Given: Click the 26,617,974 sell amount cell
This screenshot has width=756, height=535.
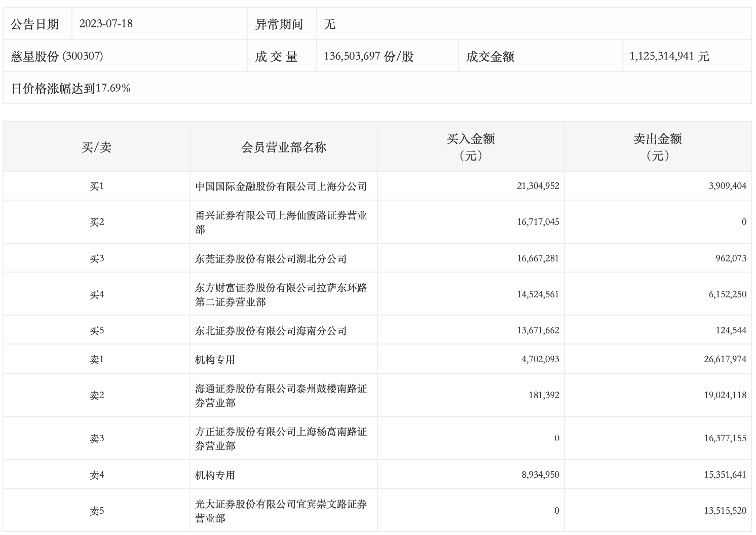Looking at the screenshot, I should click(x=725, y=359).
